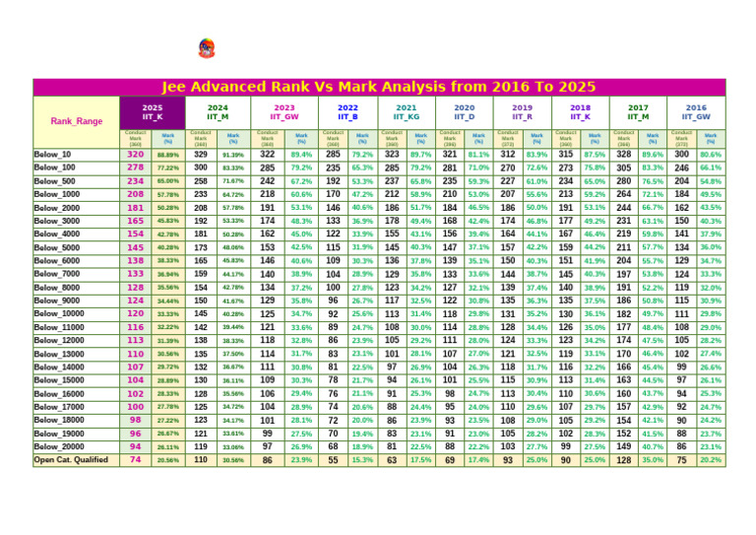Select the '2017 IIT_M' column header
Viewport: 756px width, 535px height.
tap(638, 113)
